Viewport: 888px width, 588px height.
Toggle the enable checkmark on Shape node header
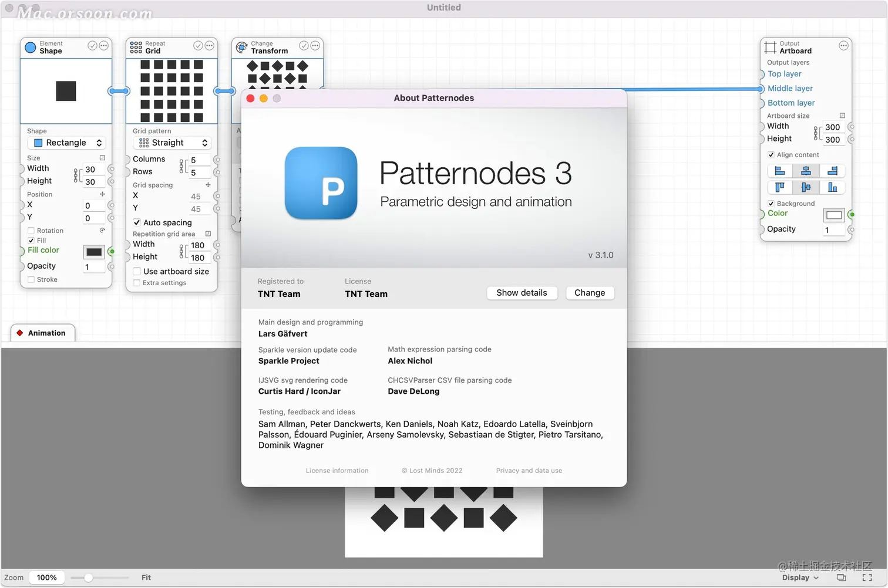coord(92,46)
